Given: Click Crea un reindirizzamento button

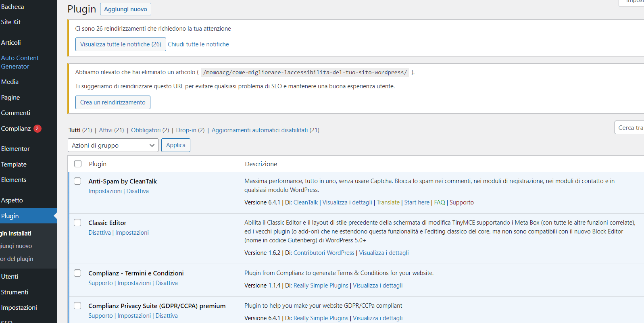Looking at the screenshot, I should click(x=113, y=102).
